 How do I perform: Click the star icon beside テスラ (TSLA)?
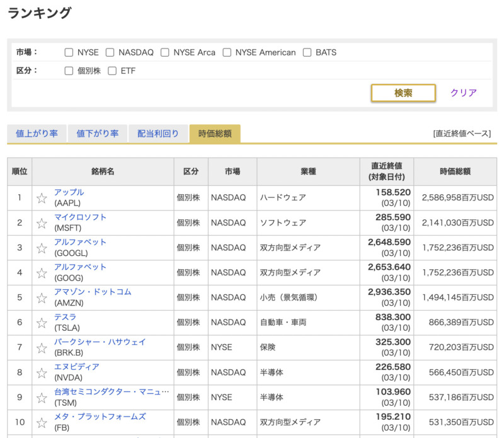tap(42, 323)
